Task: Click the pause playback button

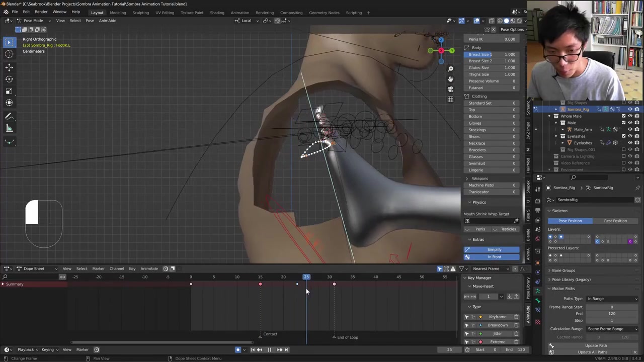Action: [269, 350]
